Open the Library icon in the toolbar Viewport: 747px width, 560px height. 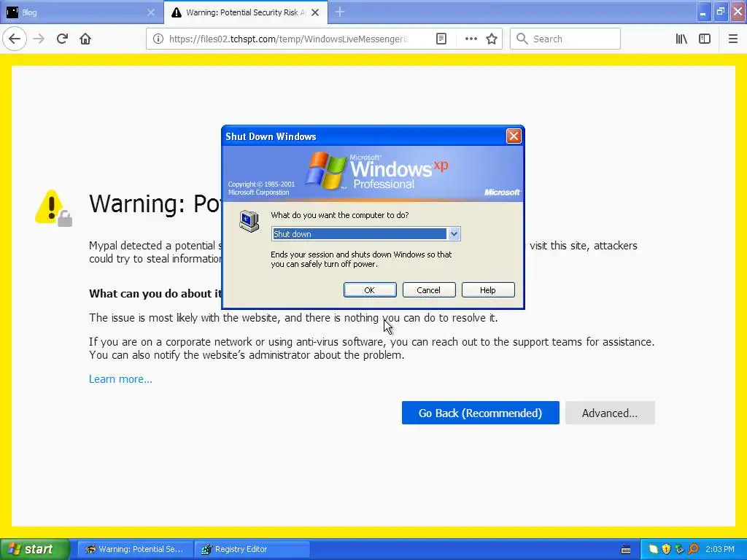[x=681, y=39]
